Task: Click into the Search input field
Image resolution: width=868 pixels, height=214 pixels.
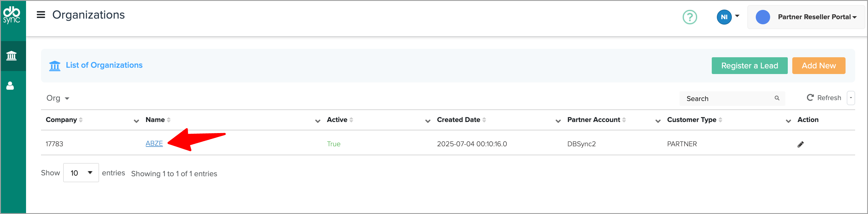Action: 728,99
